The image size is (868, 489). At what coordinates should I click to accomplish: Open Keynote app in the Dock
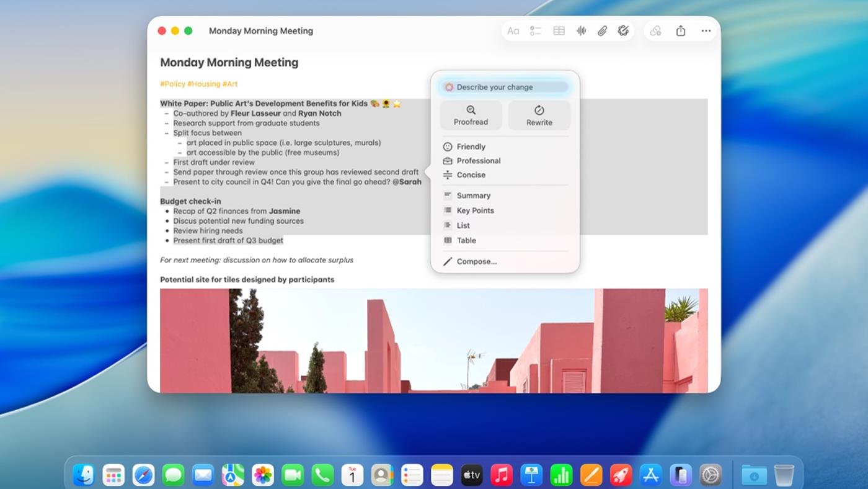point(531,475)
